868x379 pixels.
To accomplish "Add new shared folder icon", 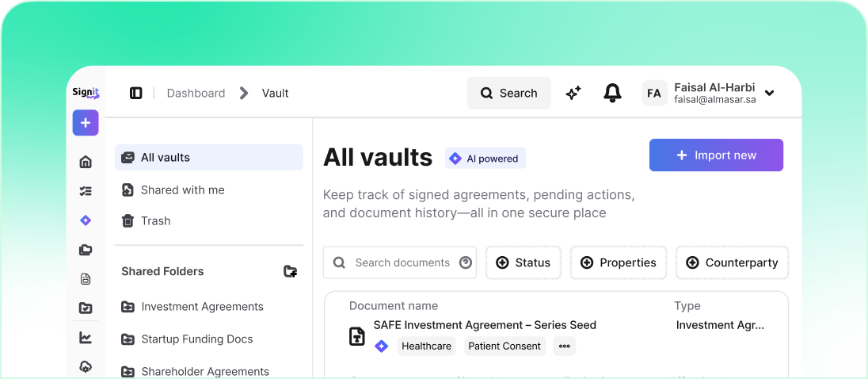I will point(291,271).
